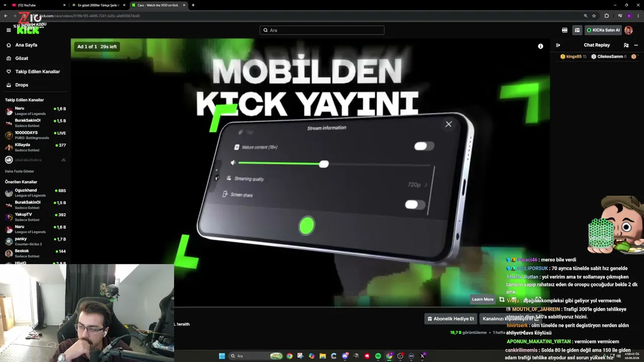Screen dimensions: 644x362
Task: Go back in browser history
Action: click(x=6, y=16)
